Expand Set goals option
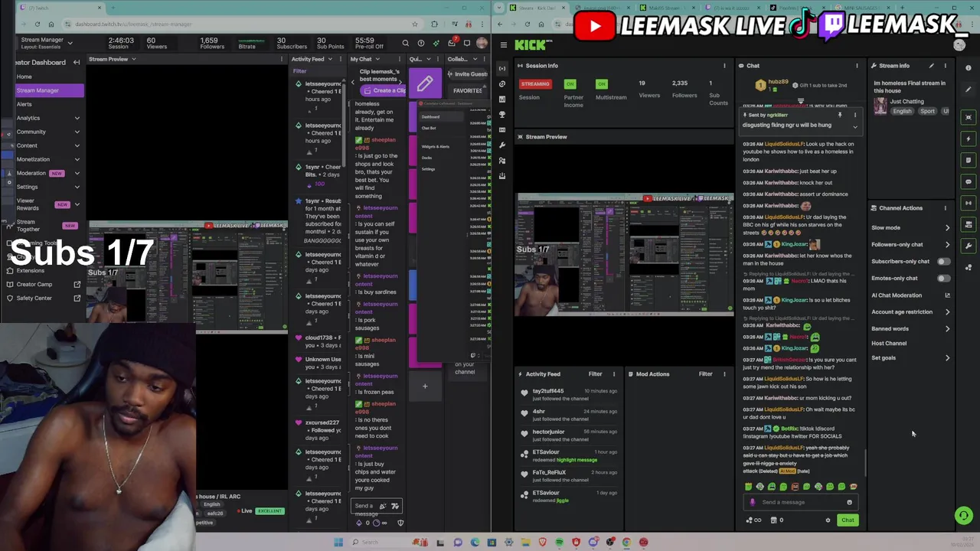The height and width of the screenshot is (551, 980). (x=947, y=358)
